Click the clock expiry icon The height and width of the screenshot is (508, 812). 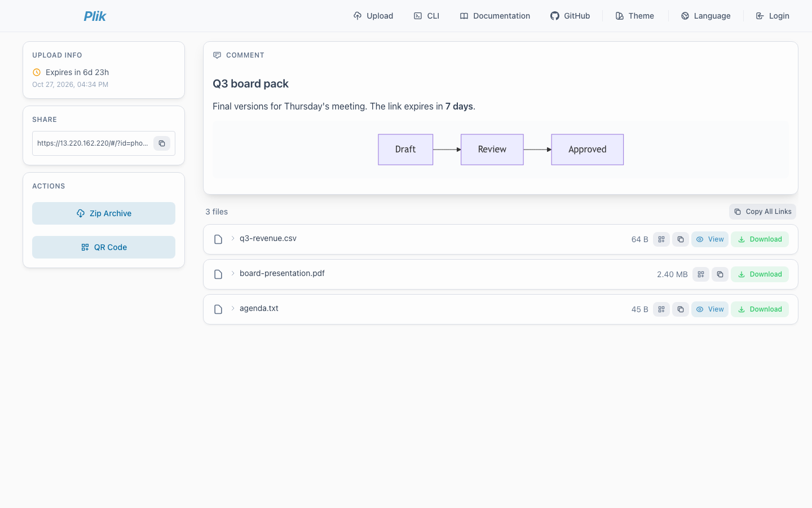(37, 72)
